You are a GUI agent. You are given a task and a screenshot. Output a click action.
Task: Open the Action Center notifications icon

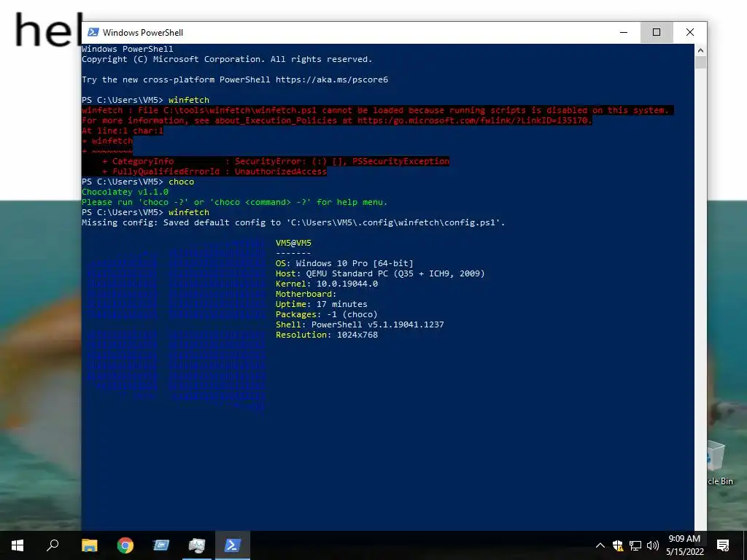[x=723, y=545]
